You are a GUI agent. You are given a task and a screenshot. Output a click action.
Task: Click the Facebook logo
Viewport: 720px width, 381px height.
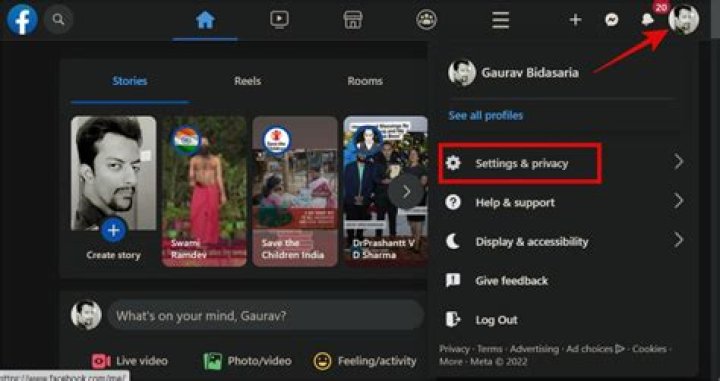click(x=22, y=19)
